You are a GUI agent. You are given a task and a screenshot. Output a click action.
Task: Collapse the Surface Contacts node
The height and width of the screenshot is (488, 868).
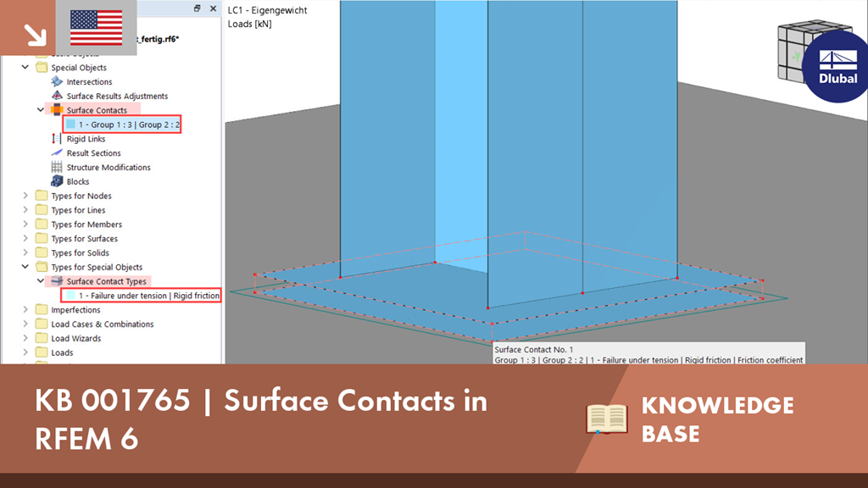[x=41, y=109]
